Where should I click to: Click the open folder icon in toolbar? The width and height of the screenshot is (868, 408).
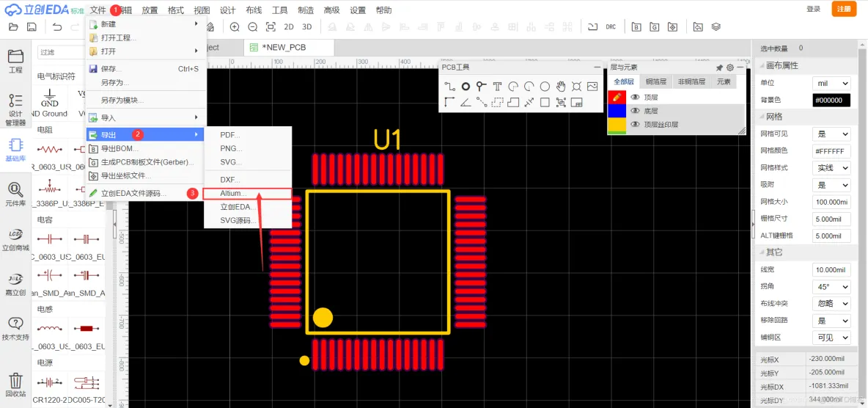(x=14, y=26)
